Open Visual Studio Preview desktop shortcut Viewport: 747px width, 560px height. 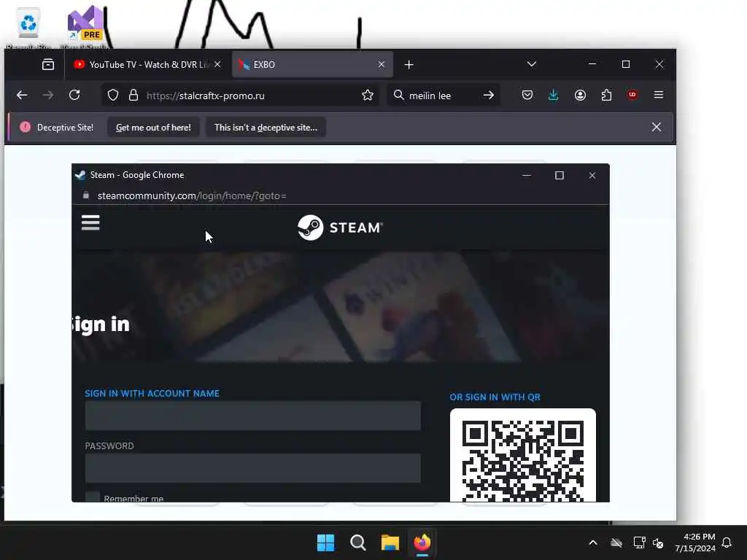point(85,28)
